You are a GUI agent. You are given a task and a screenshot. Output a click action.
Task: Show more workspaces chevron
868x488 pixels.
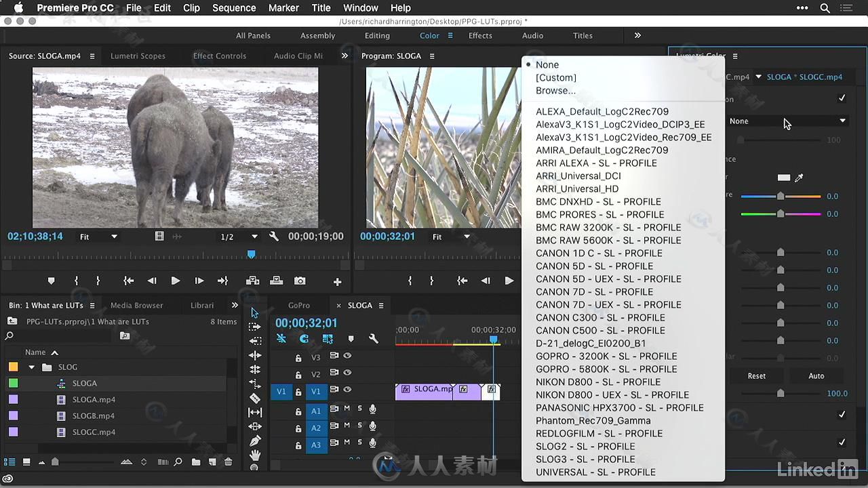point(637,35)
